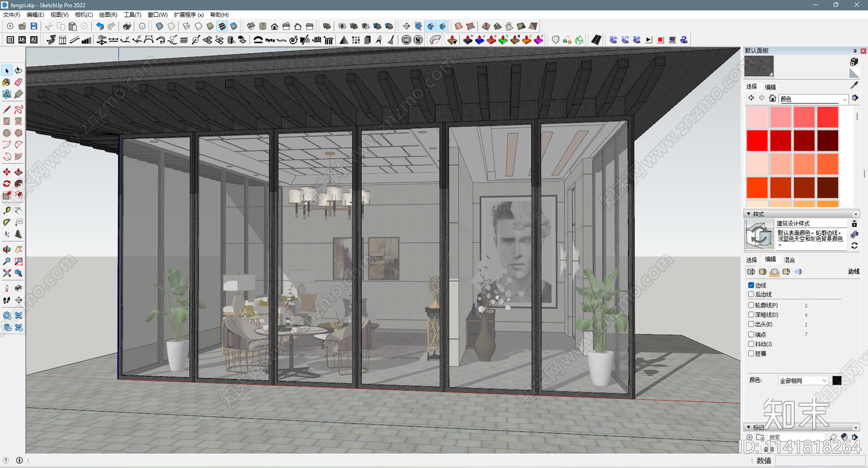Open the 扩展程序(x) menu
868x468 pixels.
point(189,15)
